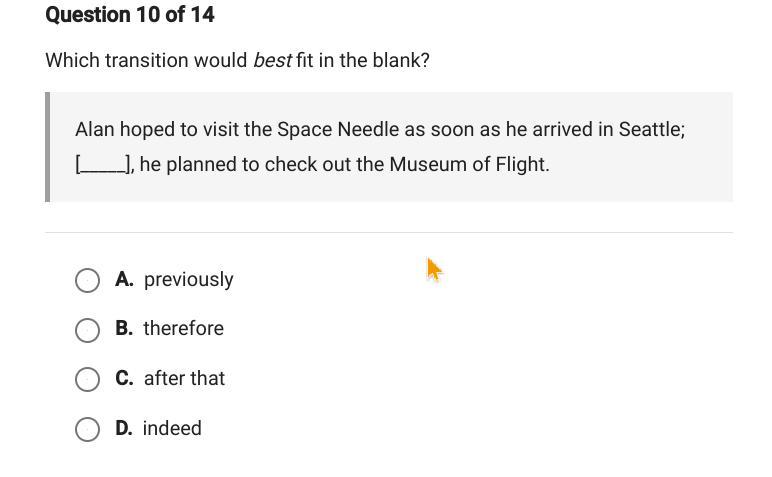Click the gray quote bar beside the passage
The width and height of the screenshot is (772, 477).
(48, 147)
